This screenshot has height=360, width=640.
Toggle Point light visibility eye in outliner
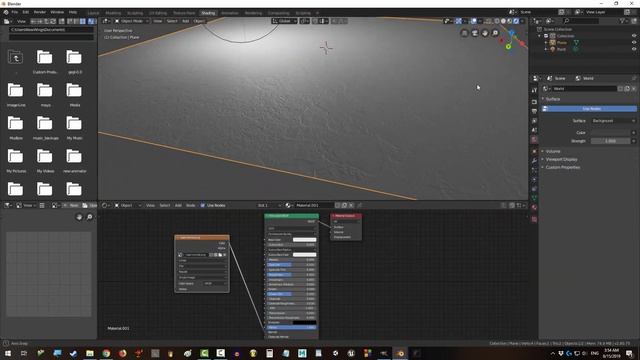[634, 49]
